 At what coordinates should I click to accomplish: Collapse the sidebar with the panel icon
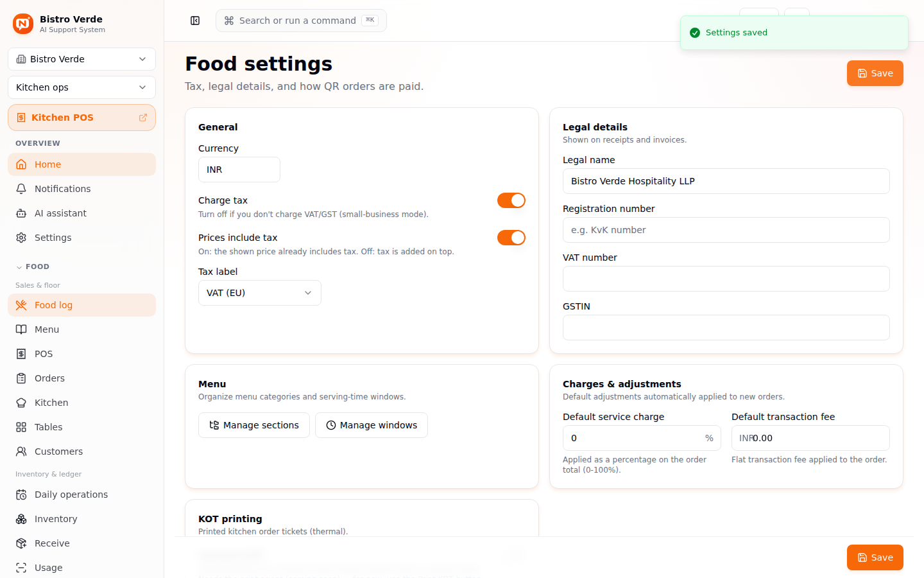[x=195, y=21]
